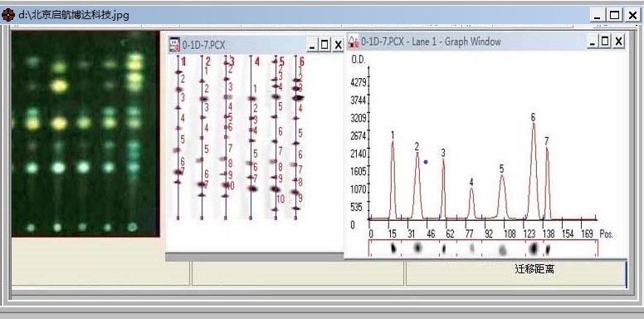644x319 pixels.
Task: Maximize the Lane 1 Graph Window
Action: coord(604,41)
